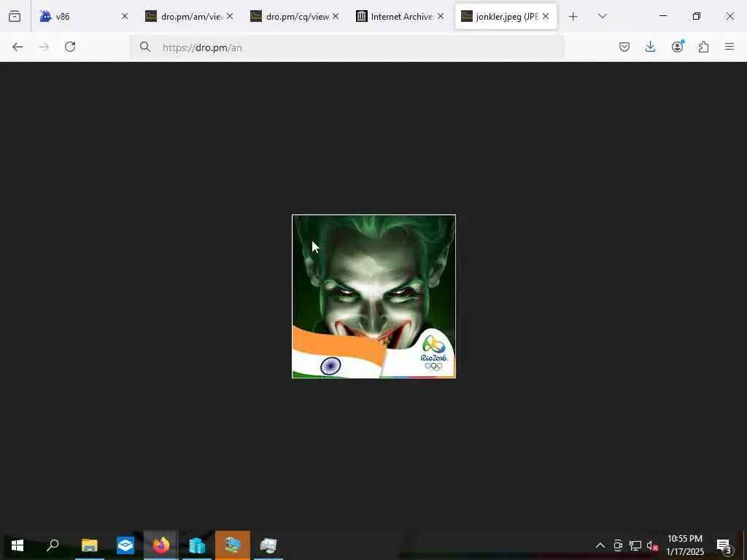Close the dro.pm/am/view tab
747x560 pixels.
(230, 17)
